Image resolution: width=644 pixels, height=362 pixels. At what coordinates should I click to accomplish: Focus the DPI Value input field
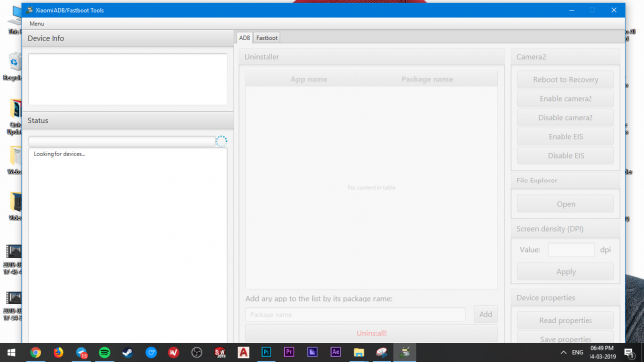point(572,250)
